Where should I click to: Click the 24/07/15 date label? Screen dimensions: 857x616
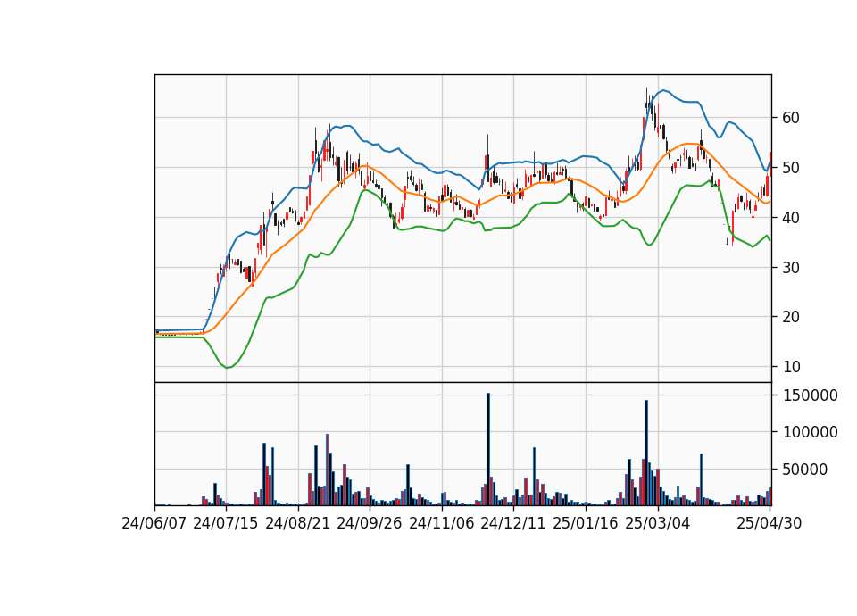225,524
